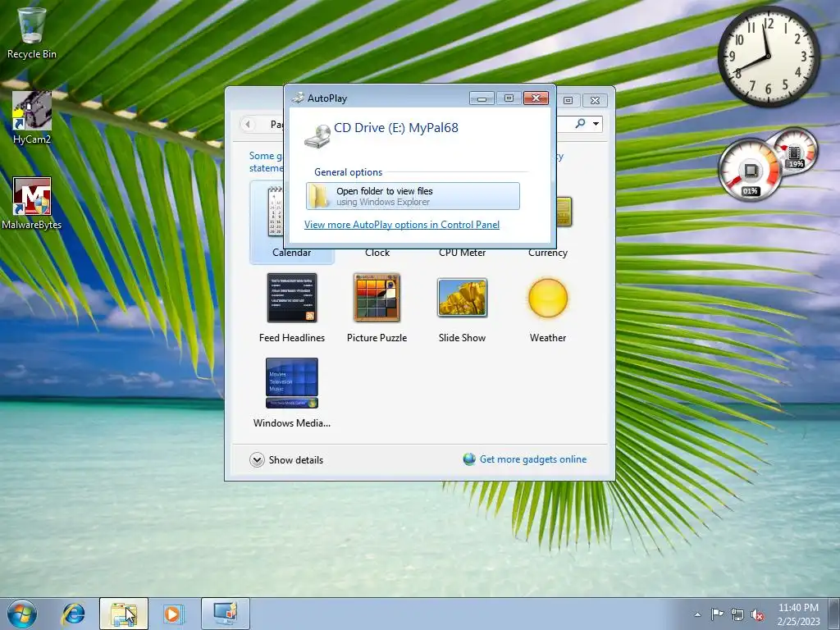The image size is (840, 630).
Task: Open Windows Media Player from taskbar
Action: [172, 614]
